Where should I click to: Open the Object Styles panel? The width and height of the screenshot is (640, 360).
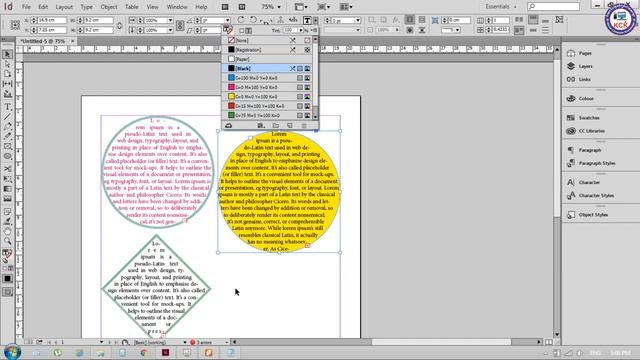pyautogui.click(x=593, y=215)
